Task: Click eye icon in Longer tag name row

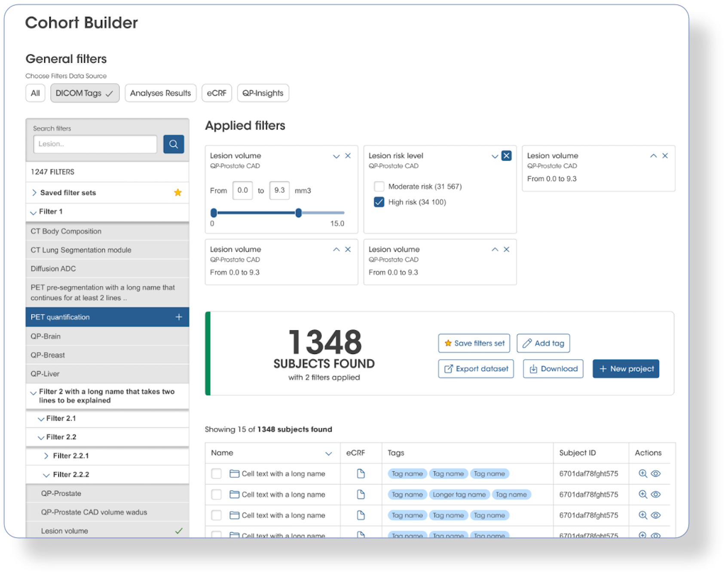Action: click(655, 494)
